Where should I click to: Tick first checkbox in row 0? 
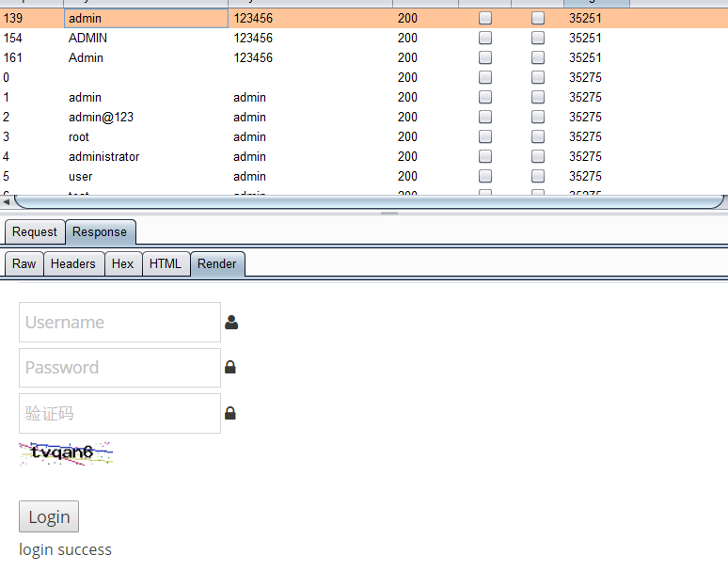[485, 77]
